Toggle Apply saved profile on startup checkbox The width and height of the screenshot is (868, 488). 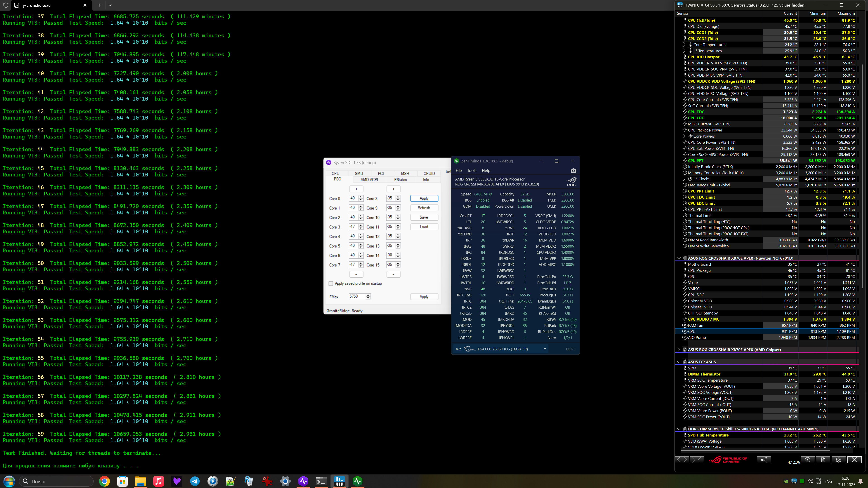tap(331, 284)
